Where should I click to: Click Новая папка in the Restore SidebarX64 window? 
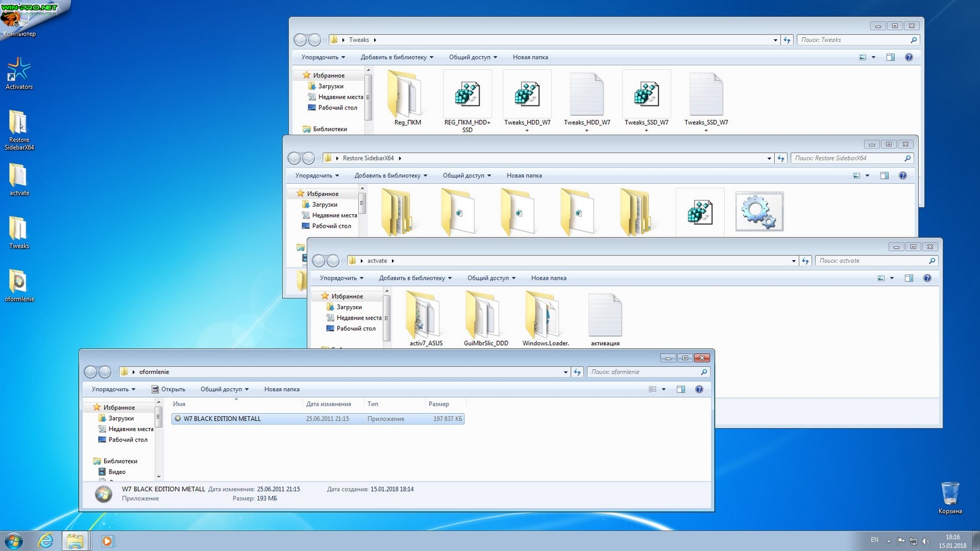coord(524,176)
